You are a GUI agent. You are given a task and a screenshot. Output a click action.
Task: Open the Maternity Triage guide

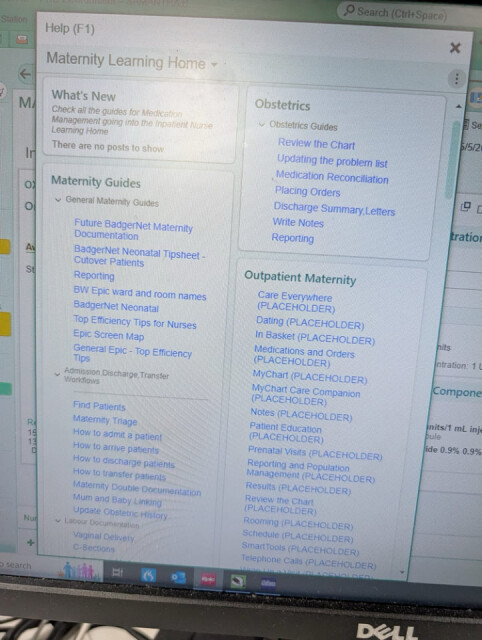[105, 420]
